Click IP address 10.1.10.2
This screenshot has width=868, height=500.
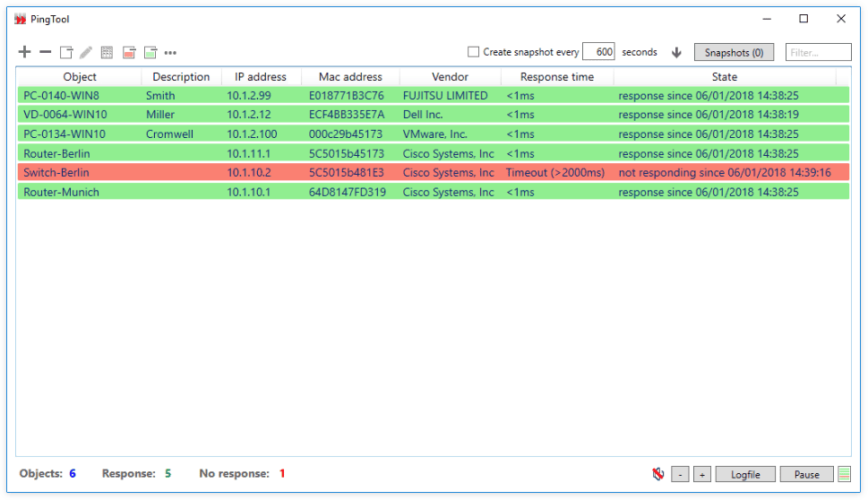pos(248,172)
